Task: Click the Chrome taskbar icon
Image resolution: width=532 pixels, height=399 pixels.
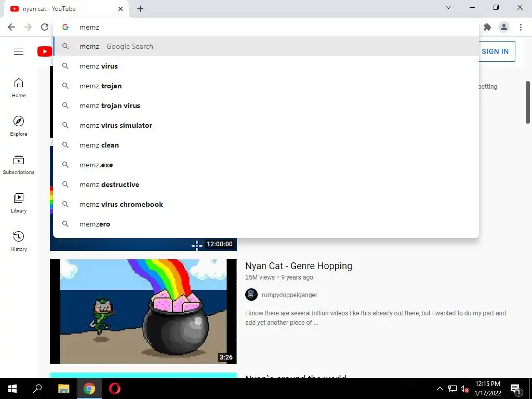Action: point(89,389)
